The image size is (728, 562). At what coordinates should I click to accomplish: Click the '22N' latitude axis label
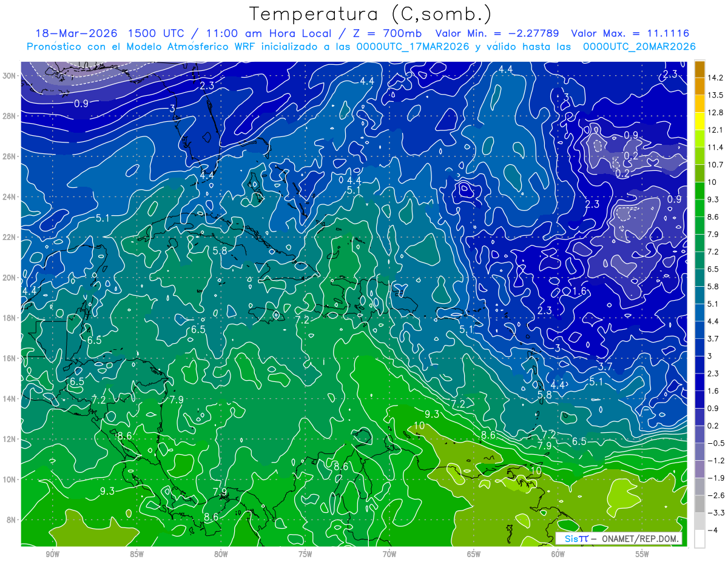tap(10, 237)
